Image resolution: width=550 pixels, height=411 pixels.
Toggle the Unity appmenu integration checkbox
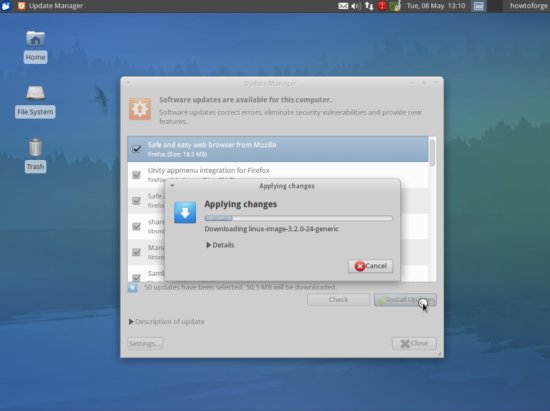coord(137,175)
